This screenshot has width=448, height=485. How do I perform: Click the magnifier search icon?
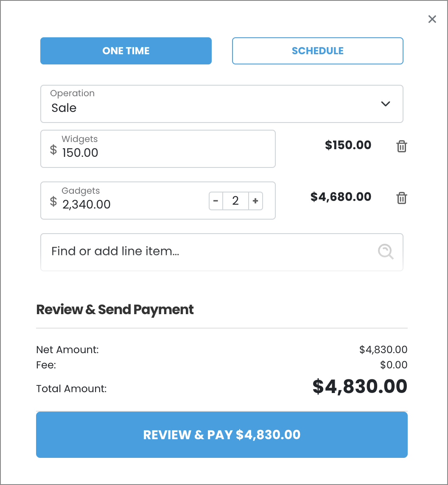point(386,252)
